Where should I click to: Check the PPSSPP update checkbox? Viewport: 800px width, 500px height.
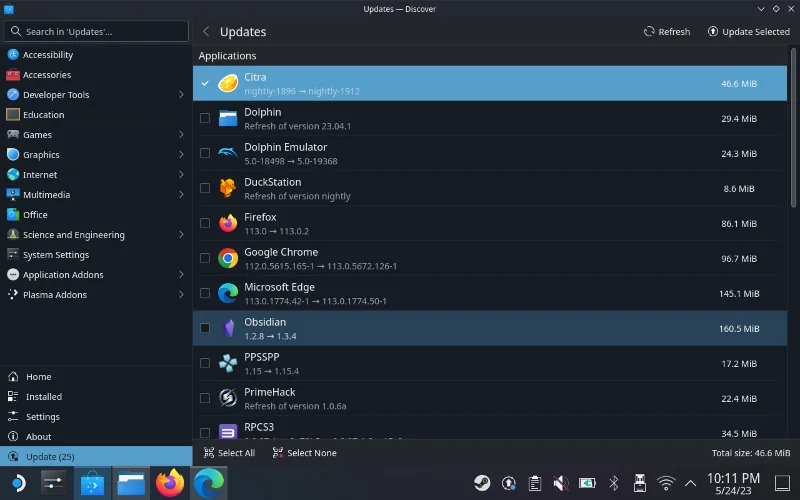point(205,363)
